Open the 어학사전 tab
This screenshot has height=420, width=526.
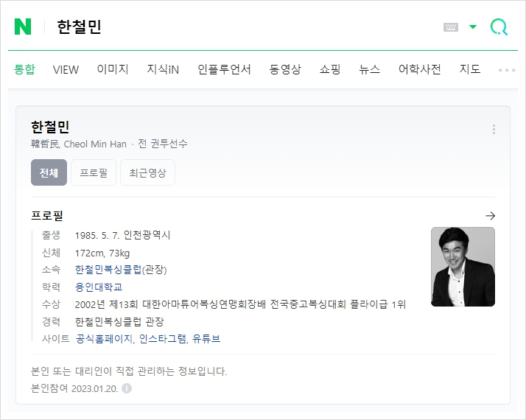420,69
